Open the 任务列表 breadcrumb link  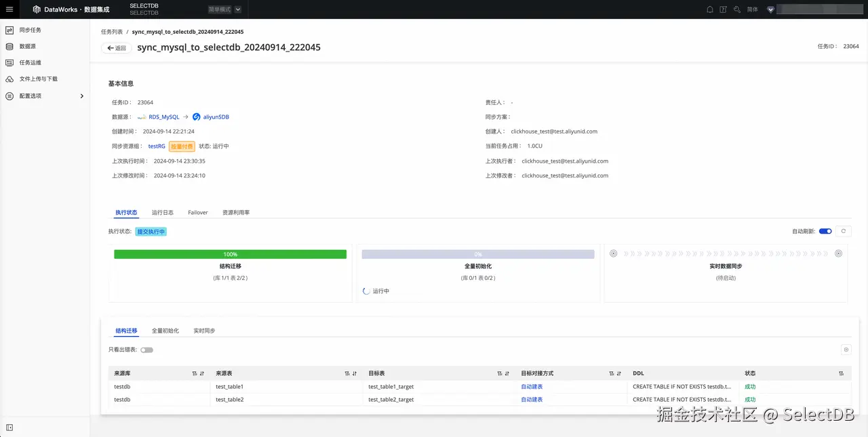coord(112,32)
